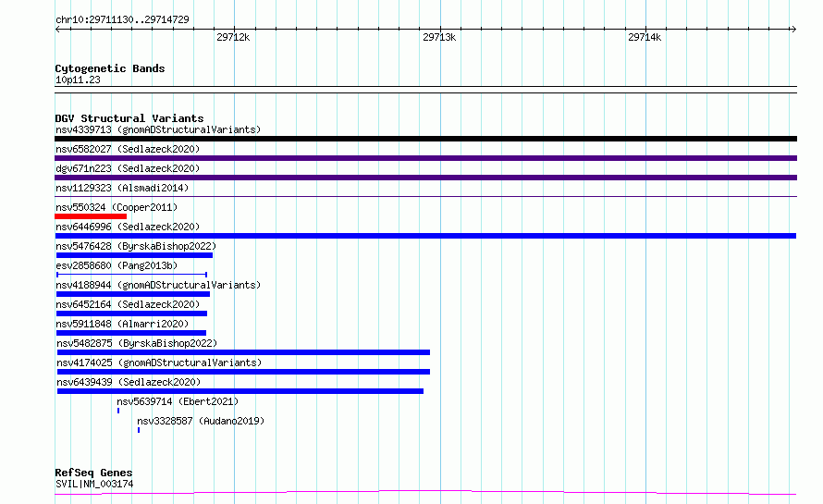The width and height of the screenshot is (823, 504).
Task: Open the nsv1129323 (Alsmadi2014) label
Action: pyautogui.click(x=122, y=188)
